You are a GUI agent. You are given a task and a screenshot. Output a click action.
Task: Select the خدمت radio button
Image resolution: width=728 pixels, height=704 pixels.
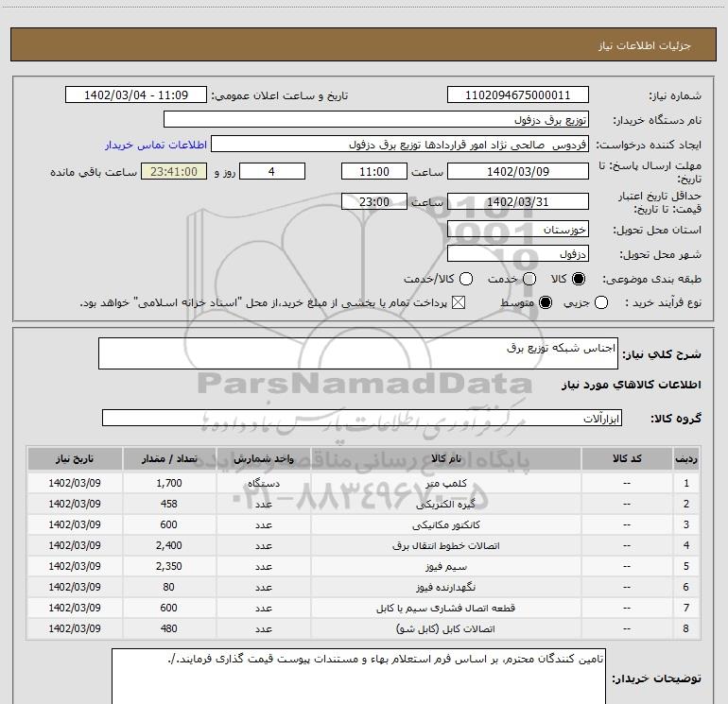click(x=529, y=279)
